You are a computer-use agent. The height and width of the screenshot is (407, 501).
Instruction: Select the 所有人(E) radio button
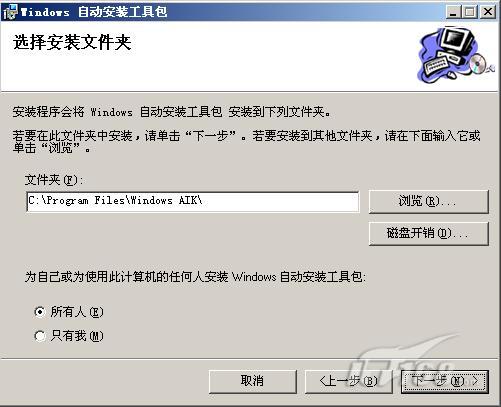(40, 312)
